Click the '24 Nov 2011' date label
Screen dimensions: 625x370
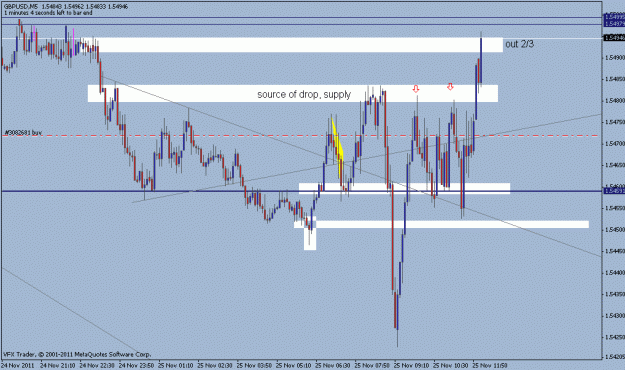tap(18, 365)
